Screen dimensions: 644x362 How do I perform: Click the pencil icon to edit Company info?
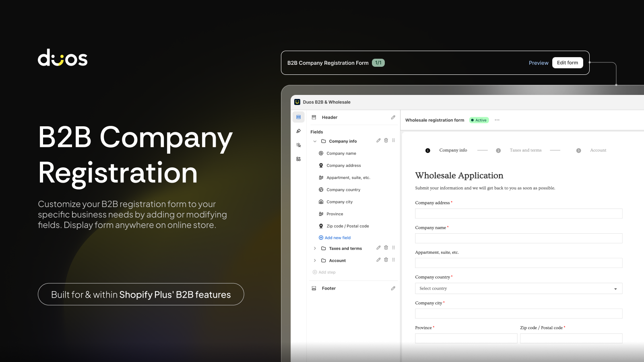tap(378, 141)
